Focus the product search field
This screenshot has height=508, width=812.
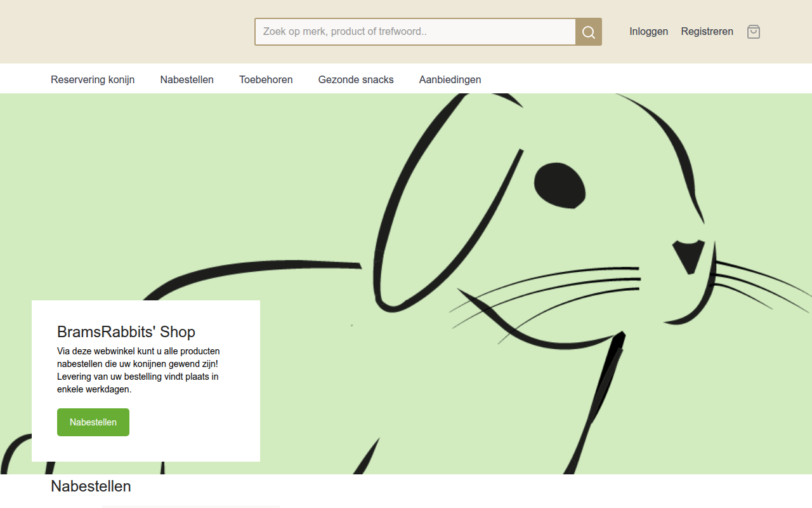click(416, 32)
